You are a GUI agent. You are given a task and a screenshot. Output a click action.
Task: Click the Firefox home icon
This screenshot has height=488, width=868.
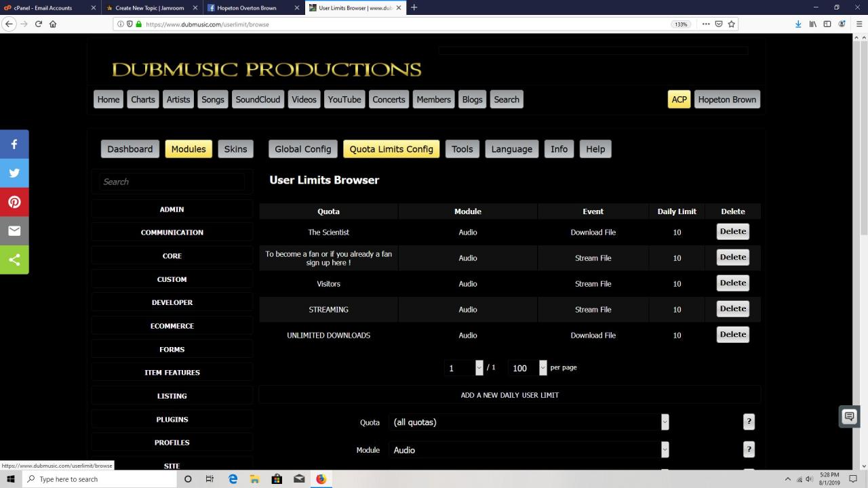(x=53, y=24)
